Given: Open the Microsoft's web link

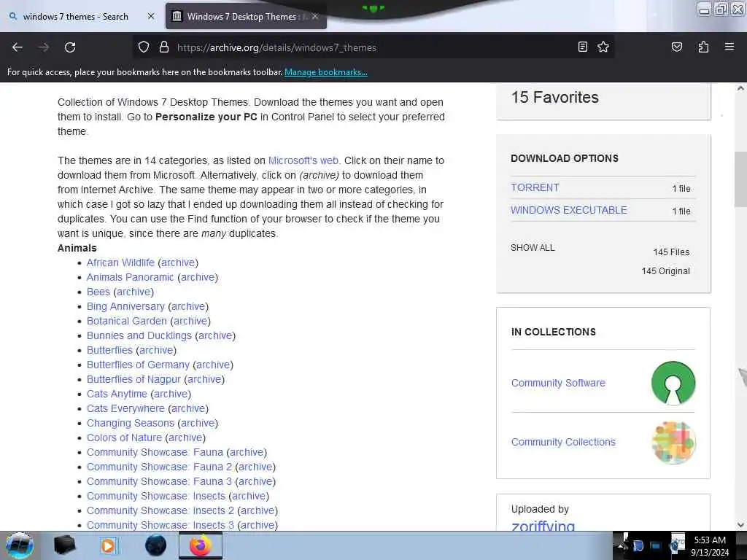Looking at the screenshot, I should pyautogui.click(x=303, y=160).
